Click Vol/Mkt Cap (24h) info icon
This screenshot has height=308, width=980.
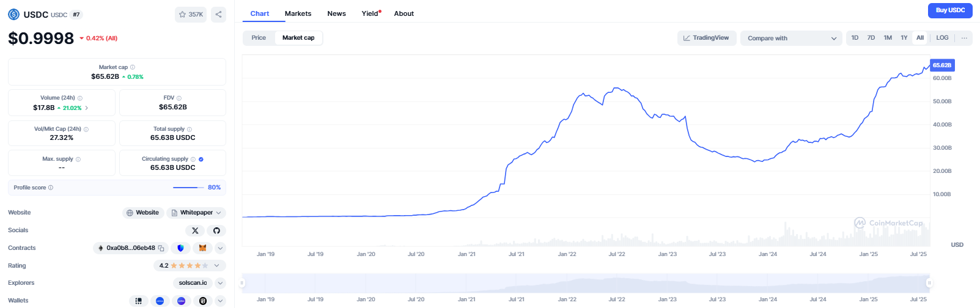(x=86, y=129)
